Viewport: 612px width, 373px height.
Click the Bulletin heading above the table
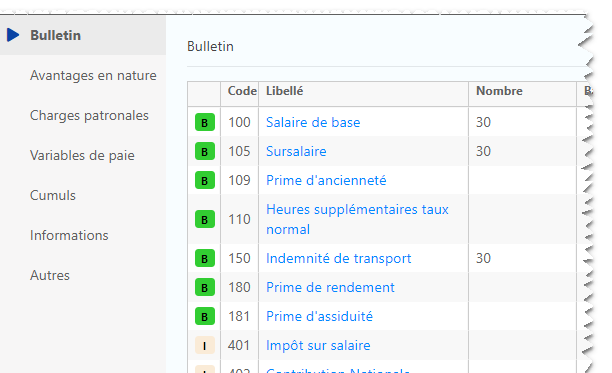[x=210, y=46]
